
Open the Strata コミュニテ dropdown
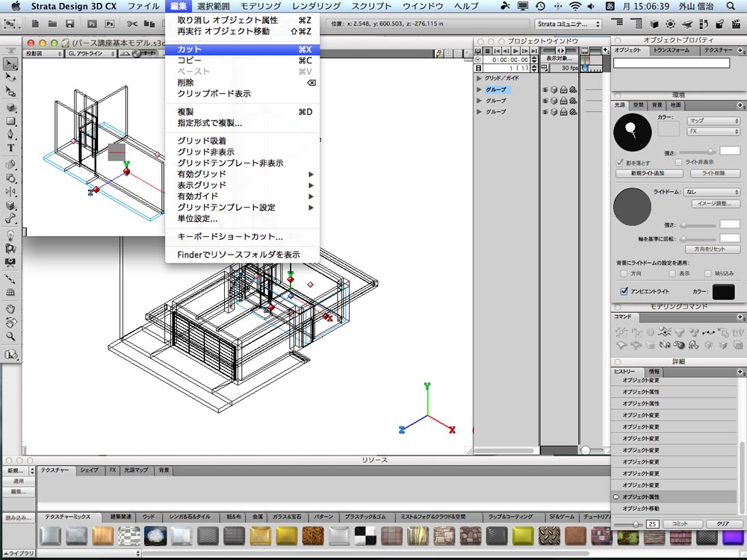[568, 24]
